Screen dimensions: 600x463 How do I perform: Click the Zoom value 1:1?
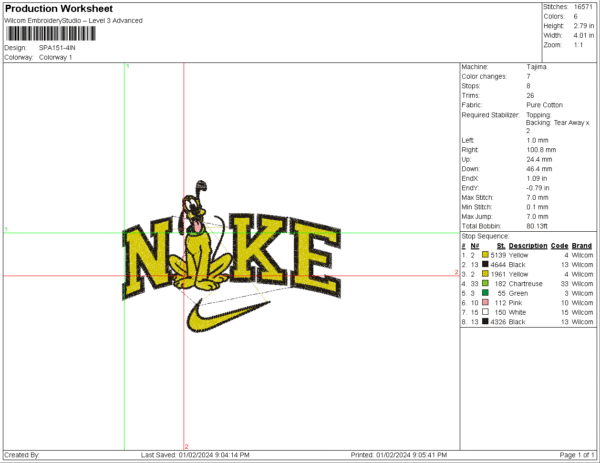tap(578, 45)
